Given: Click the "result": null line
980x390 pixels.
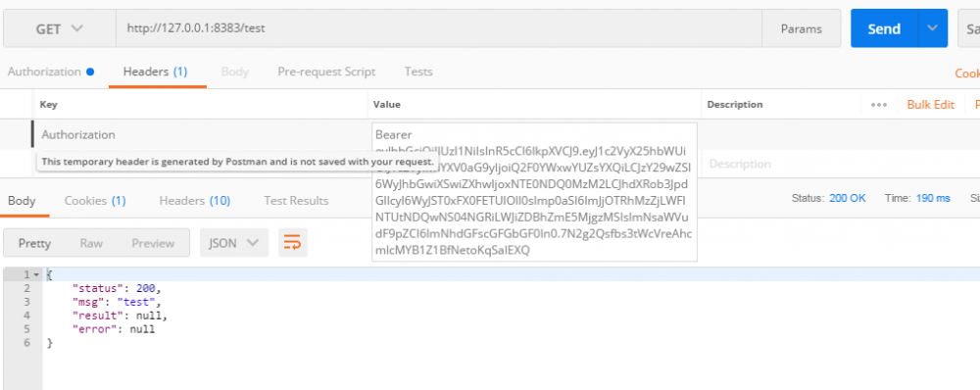Looking at the screenshot, I should point(120,316).
